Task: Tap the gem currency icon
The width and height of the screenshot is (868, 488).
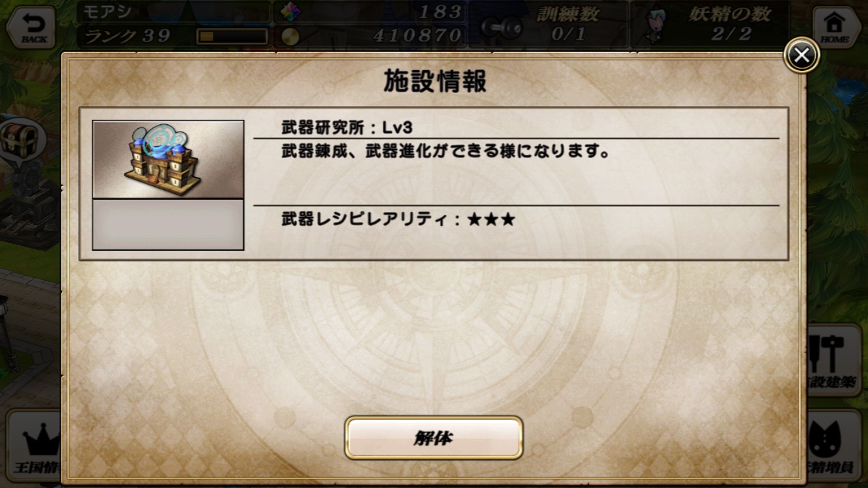Action: click(x=290, y=12)
